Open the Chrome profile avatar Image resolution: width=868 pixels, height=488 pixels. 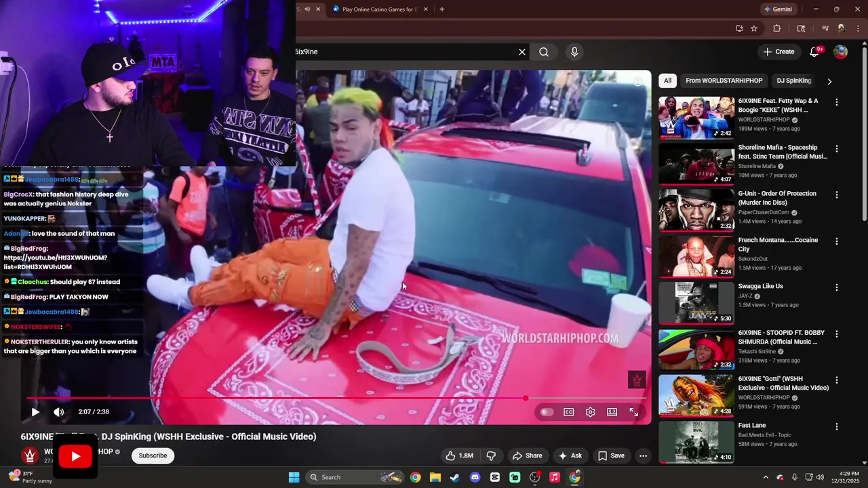pyautogui.click(x=842, y=28)
